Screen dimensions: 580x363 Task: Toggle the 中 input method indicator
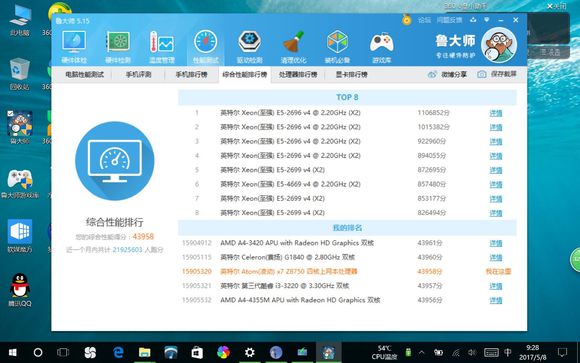(508, 352)
